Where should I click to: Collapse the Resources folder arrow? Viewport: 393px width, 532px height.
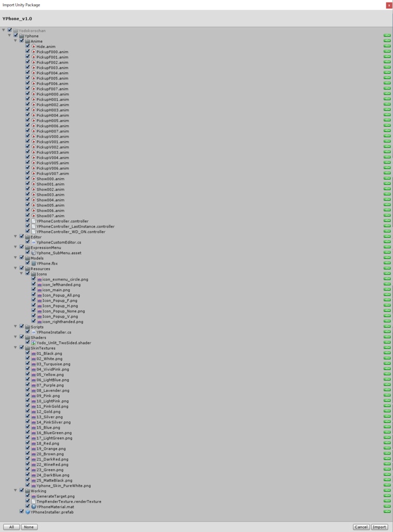coord(16,269)
